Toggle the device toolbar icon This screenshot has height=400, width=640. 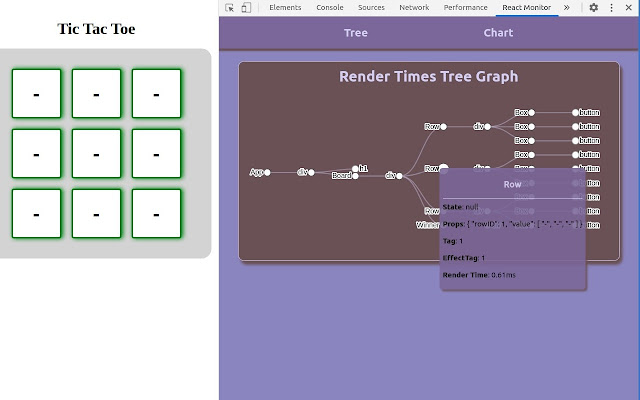pos(245,7)
